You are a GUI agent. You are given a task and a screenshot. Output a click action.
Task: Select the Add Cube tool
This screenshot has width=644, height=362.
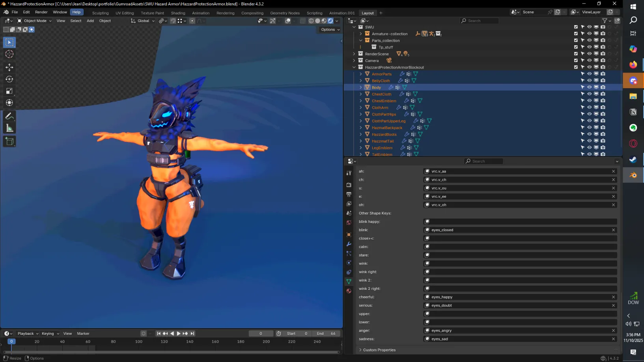(9, 141)
